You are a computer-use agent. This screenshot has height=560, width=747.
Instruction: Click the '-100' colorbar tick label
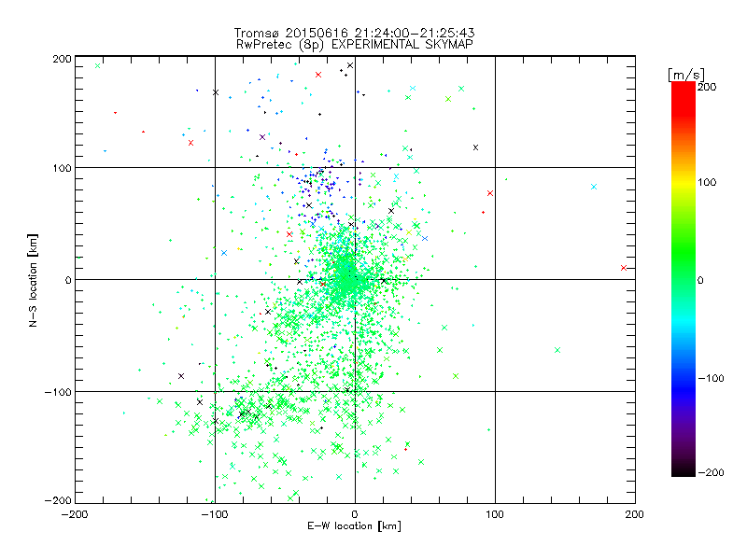pyautogui.click(x=711, y=378)
